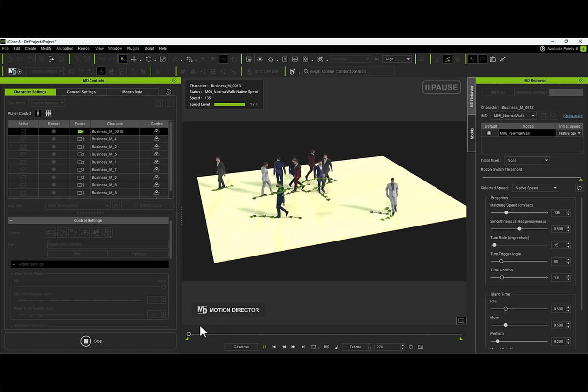Toggle Active checkbox for Business_M_0013
The image size is (588, 392).
tap(23, 131)
